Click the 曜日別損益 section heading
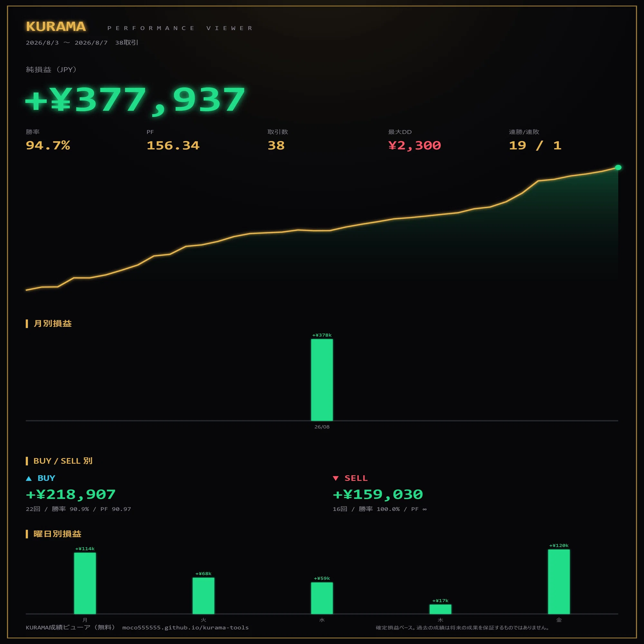Viewport: 644px width, 644px height. pos(57,534)
